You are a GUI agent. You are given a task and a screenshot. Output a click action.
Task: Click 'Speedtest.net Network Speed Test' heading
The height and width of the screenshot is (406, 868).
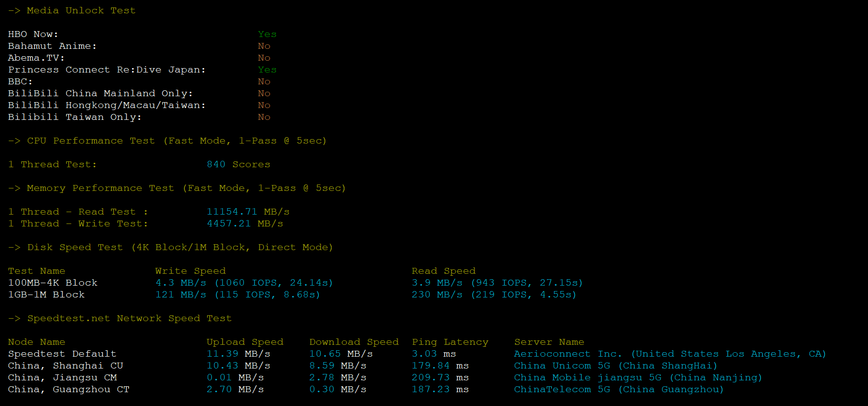coord(129,318)
